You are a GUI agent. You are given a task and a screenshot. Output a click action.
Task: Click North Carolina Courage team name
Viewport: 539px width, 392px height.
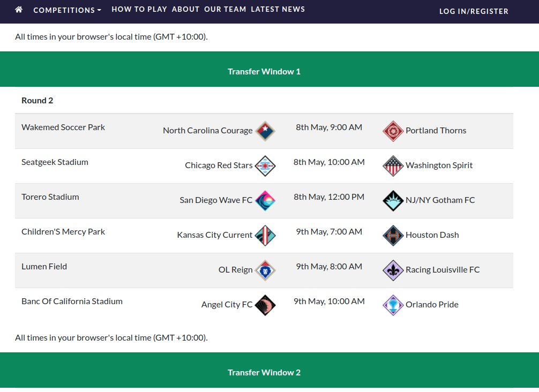point(208,131)
